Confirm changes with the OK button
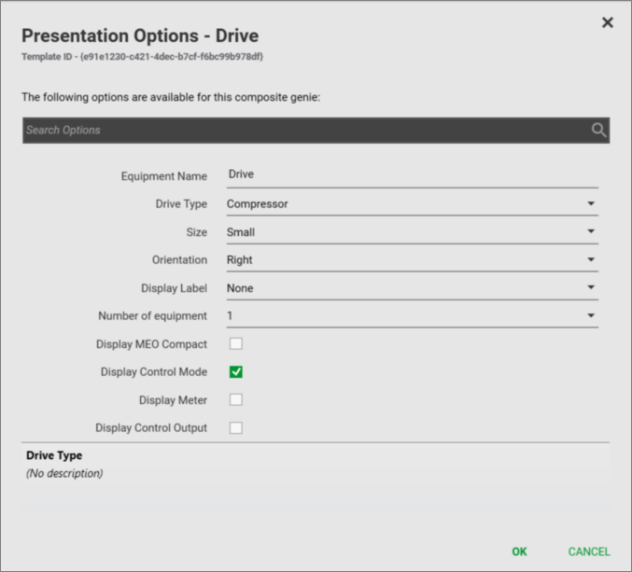The image size is (632, 572). coord(519,551)
